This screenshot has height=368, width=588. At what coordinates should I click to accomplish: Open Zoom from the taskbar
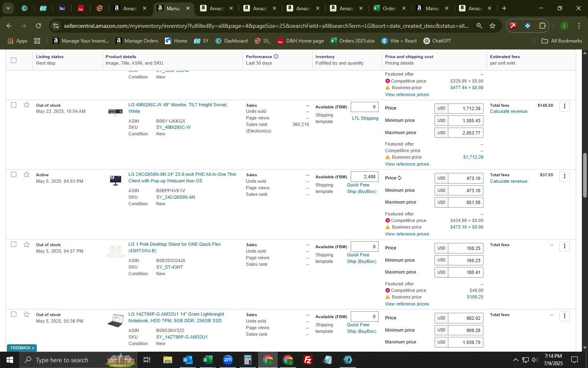227,360
